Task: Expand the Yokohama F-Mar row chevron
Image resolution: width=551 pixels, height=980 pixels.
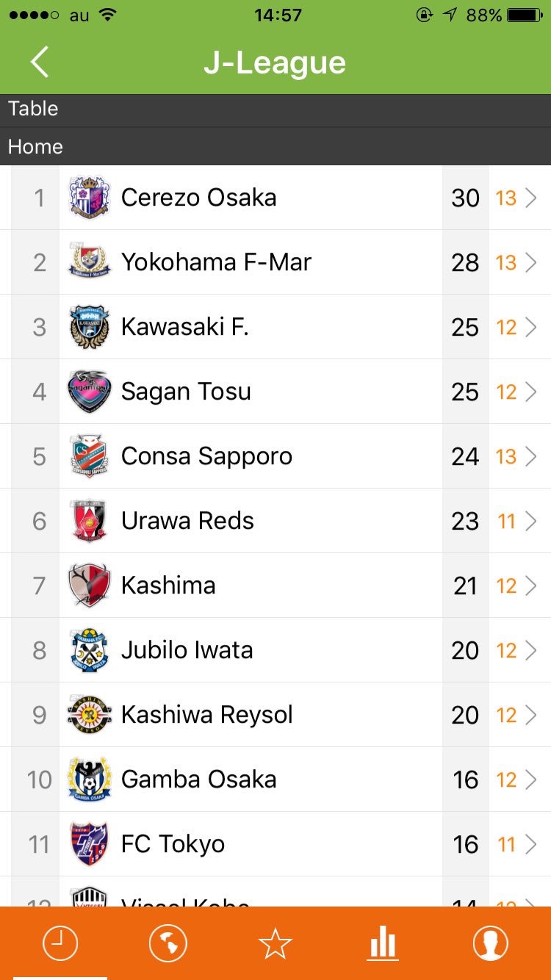Action: tap(531, 262)
